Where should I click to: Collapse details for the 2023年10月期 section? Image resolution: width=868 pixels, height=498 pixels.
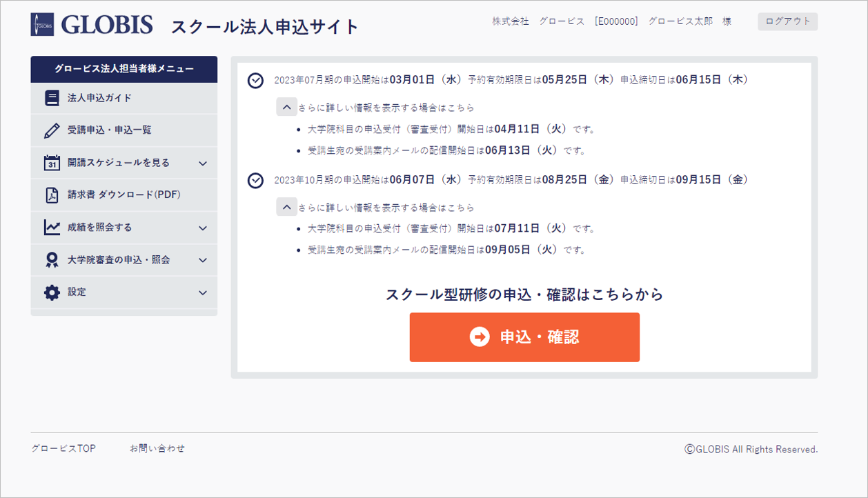[x=286, y=207]
